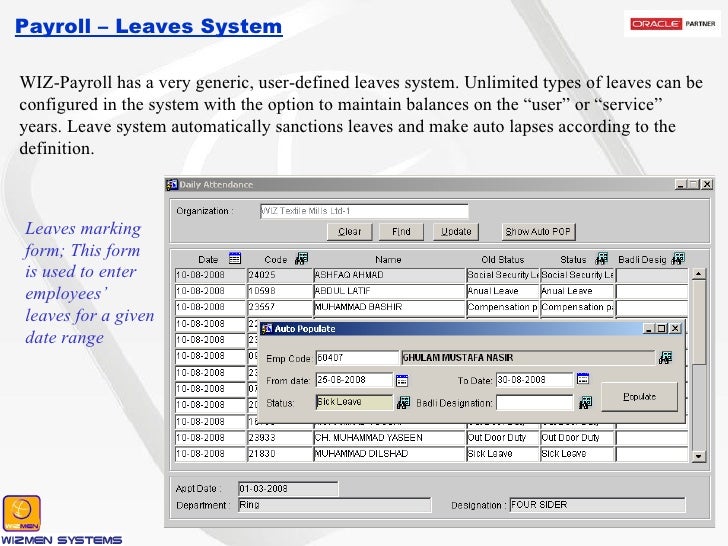Click the Organization input field

[x=364, y=211]
